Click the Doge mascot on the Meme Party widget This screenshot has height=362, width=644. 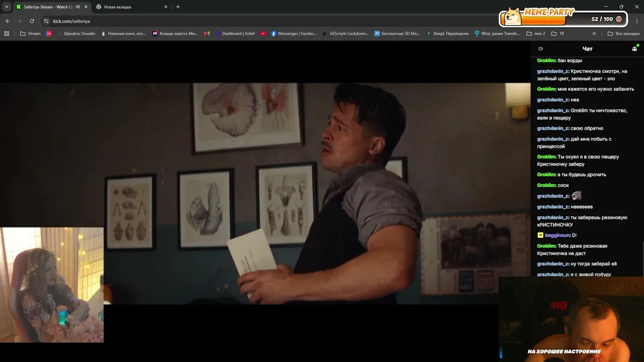point(513,17)
